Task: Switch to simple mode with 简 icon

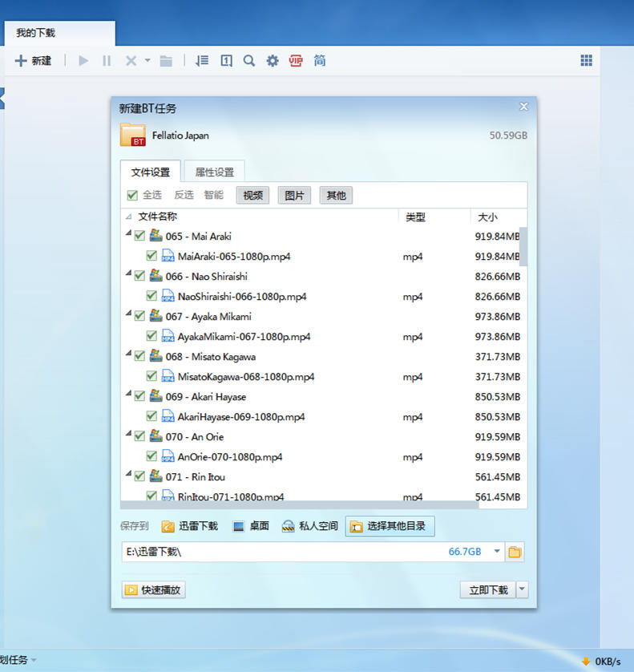Action: tap(320, 61)
